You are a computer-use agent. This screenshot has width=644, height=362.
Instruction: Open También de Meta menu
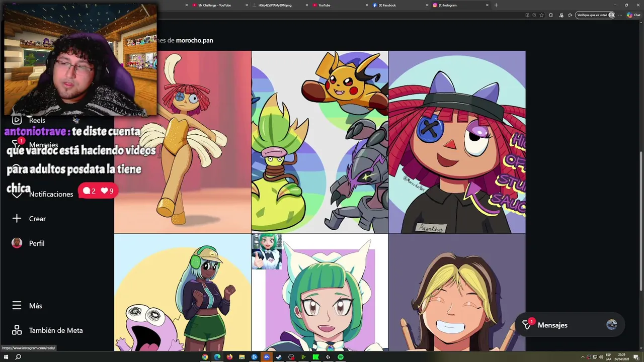47,330
